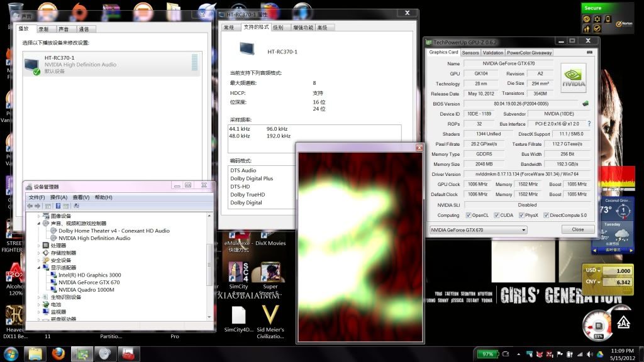Viewport: 644px width, 362px height.
Task: Select HT-RC370-1 playback device
Action: [112, 64]
